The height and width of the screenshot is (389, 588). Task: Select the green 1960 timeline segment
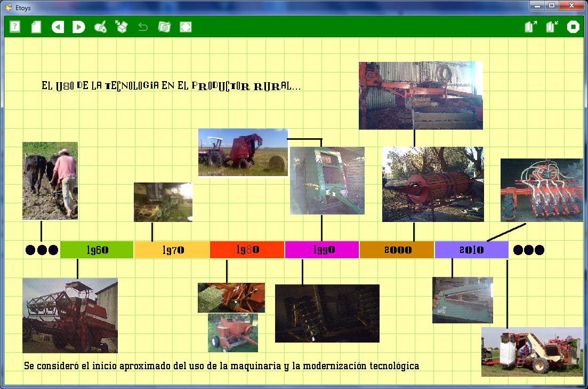click(x=96, y=250)
